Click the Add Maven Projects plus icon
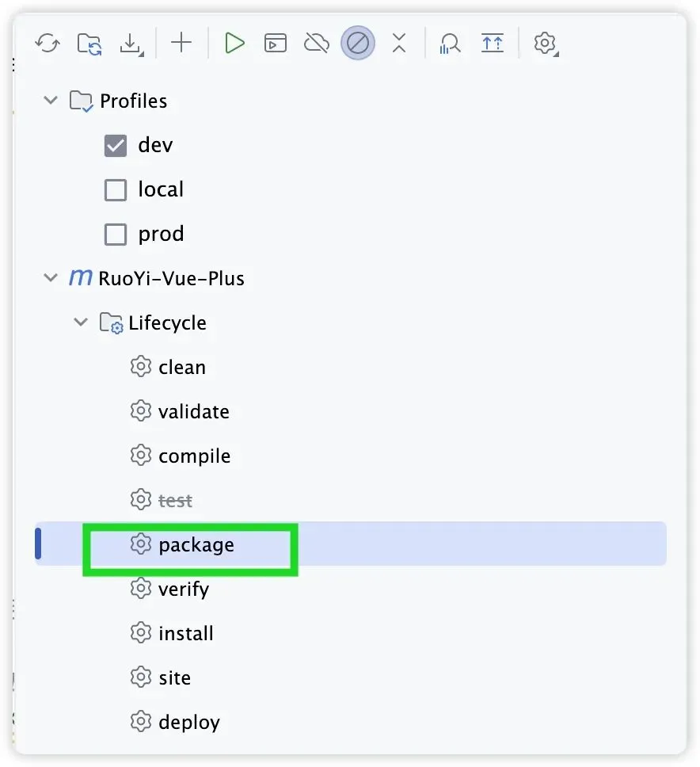 (x=181, y=43)
